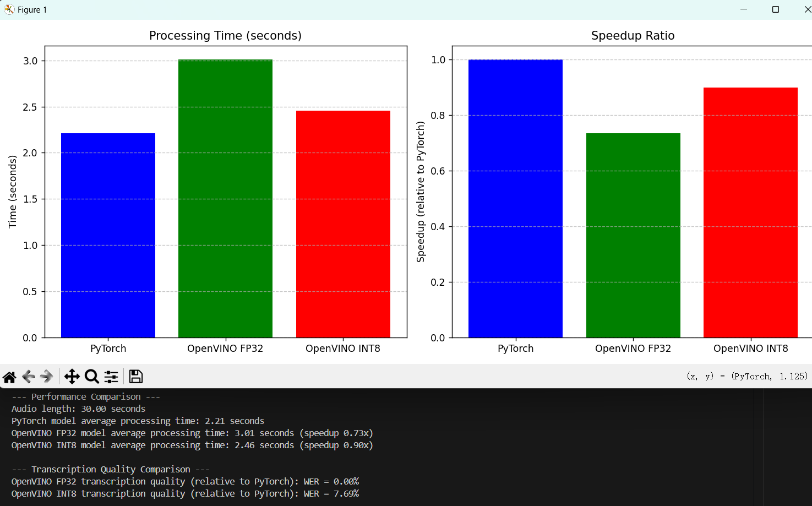The height and width of the screenshot is (506, 812).
Task: Click the blue PyTorch bar in Speedup Ratio chart
Action: pyautogui.click(x=515, y=199)
